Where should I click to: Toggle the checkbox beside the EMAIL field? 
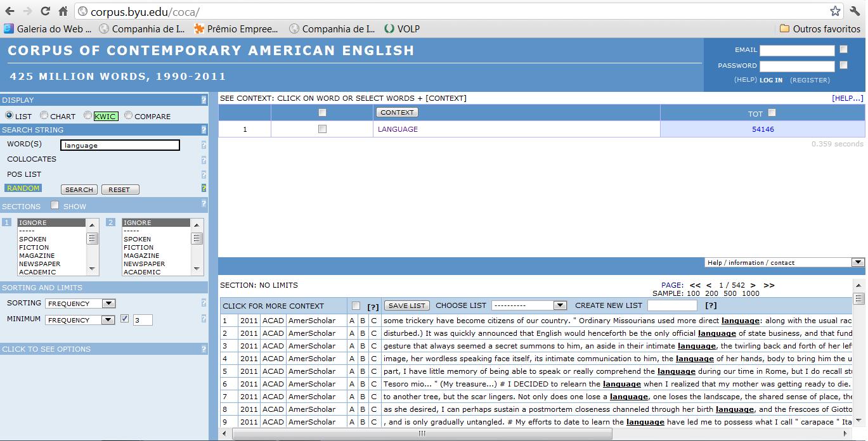pyautogui.click(x=843, y=49)
